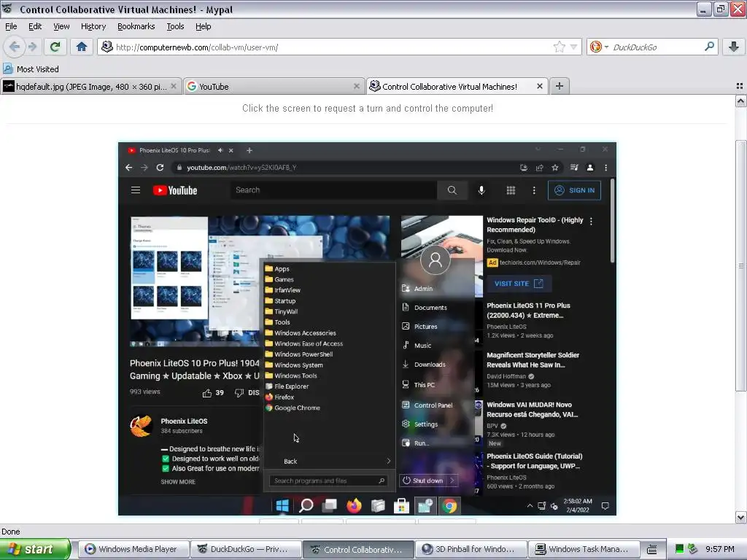Open Most Visited bookmarks folder
This screenshot has width=747, height=560.
tap(31, 69)
